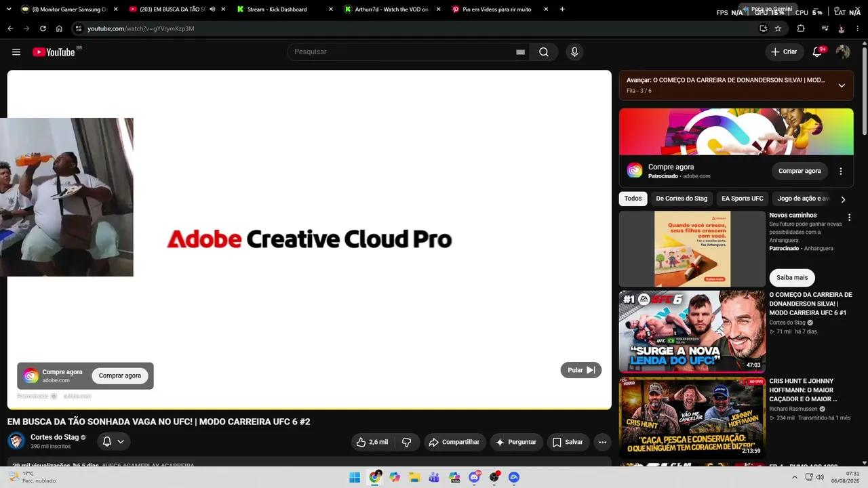Save video with Salvar button

click(x=568, y=442)
